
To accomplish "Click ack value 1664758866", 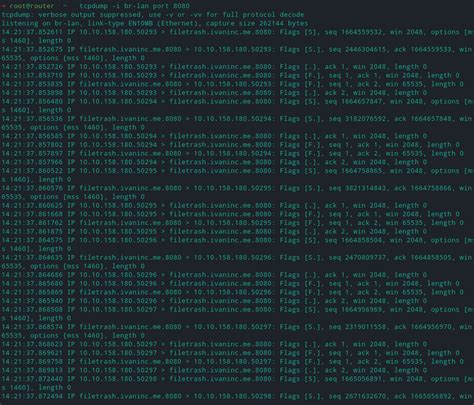I will click(431, 188).
